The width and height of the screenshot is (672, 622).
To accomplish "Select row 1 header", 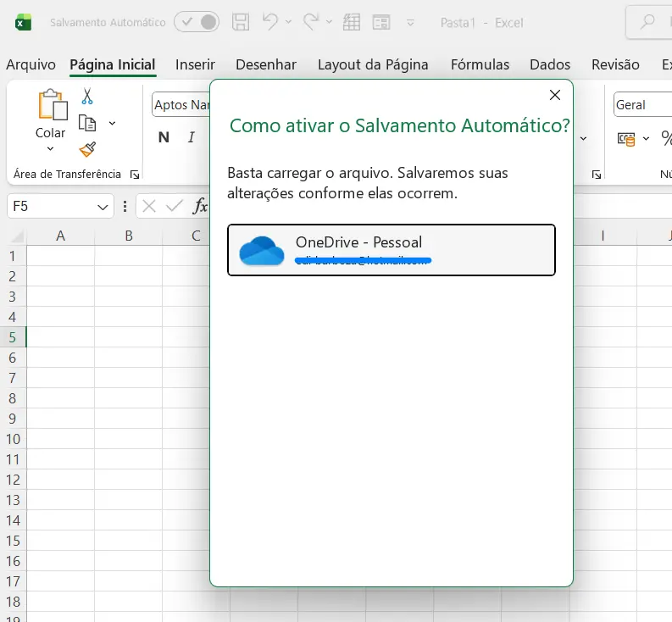I will tap(13, 256).
